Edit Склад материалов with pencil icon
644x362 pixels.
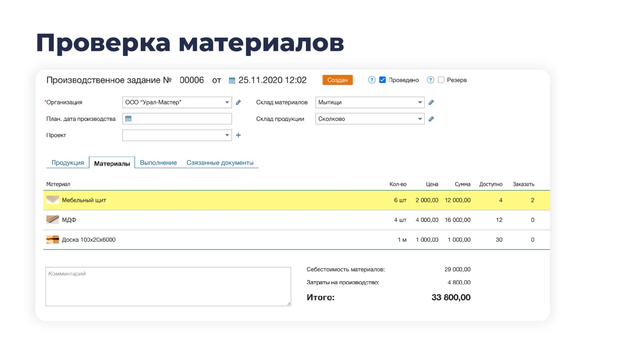(431, 102)
